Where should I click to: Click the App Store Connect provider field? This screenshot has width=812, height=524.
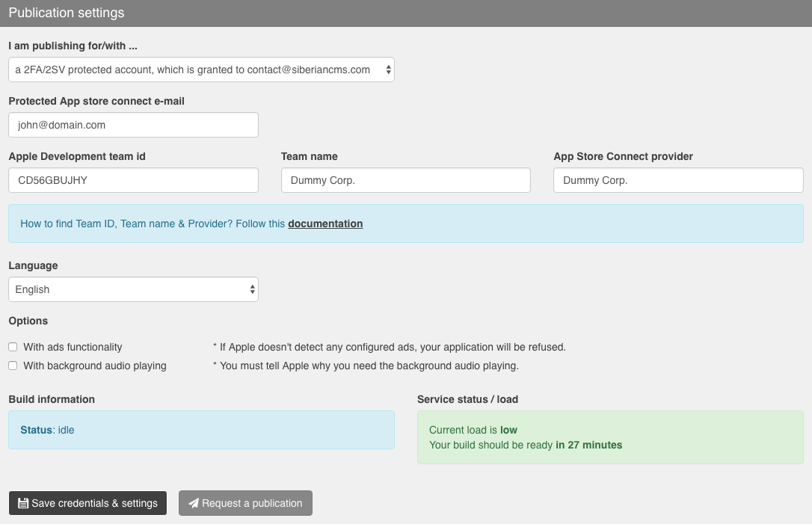[677, 180]
